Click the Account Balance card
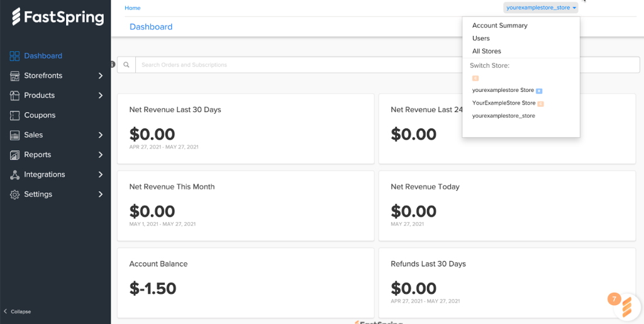644x324 pixels. (246, 283)
